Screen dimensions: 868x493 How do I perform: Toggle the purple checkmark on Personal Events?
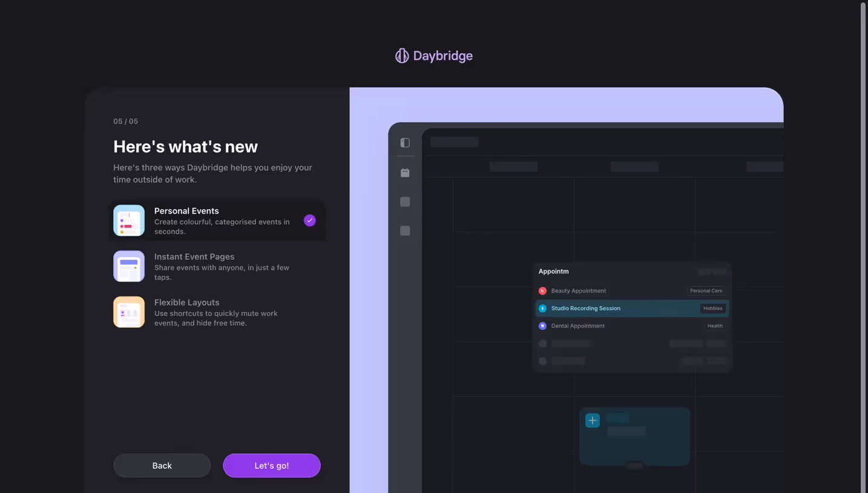(309, 220)
